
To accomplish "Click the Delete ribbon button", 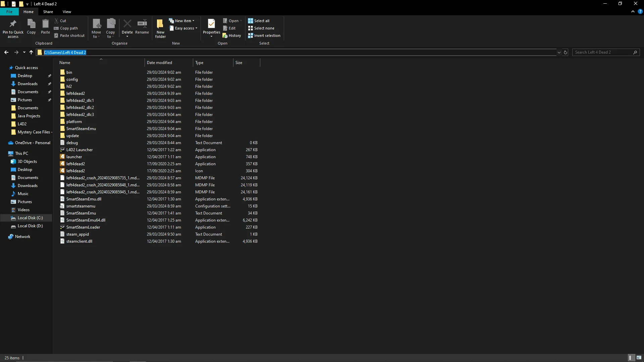I will click(x=127, y=28).
